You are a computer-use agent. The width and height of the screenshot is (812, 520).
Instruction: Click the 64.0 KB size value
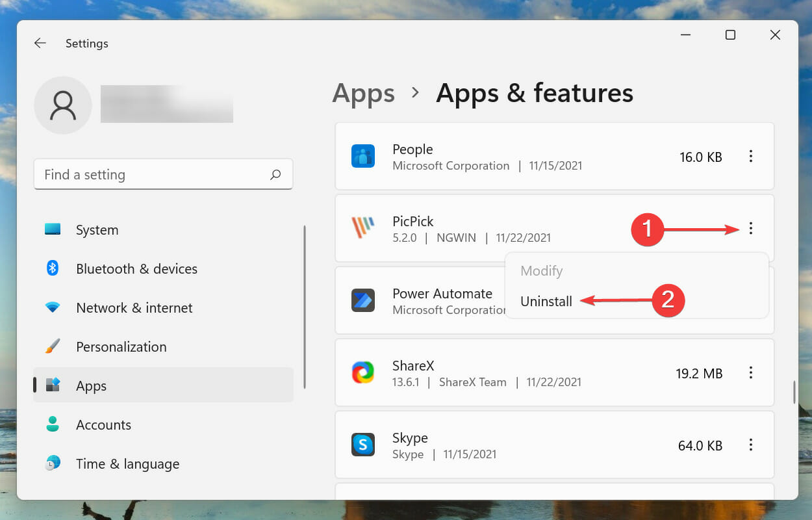(700, 445)
